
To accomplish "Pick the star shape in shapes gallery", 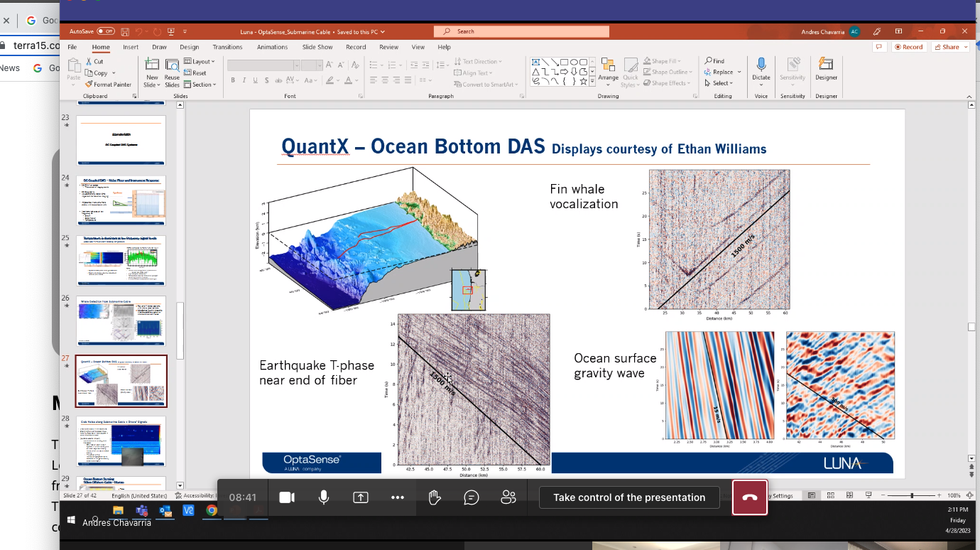I will coord(583,81).
